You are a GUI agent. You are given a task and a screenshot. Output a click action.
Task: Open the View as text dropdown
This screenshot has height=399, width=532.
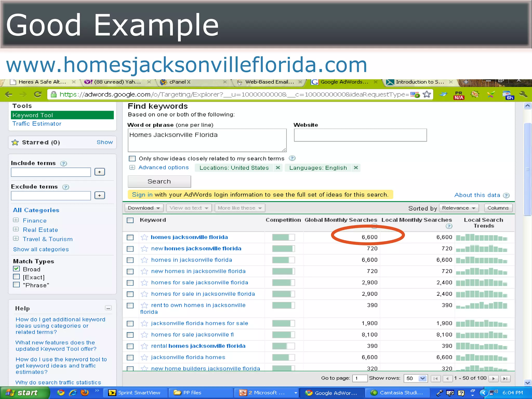point(189,208)
